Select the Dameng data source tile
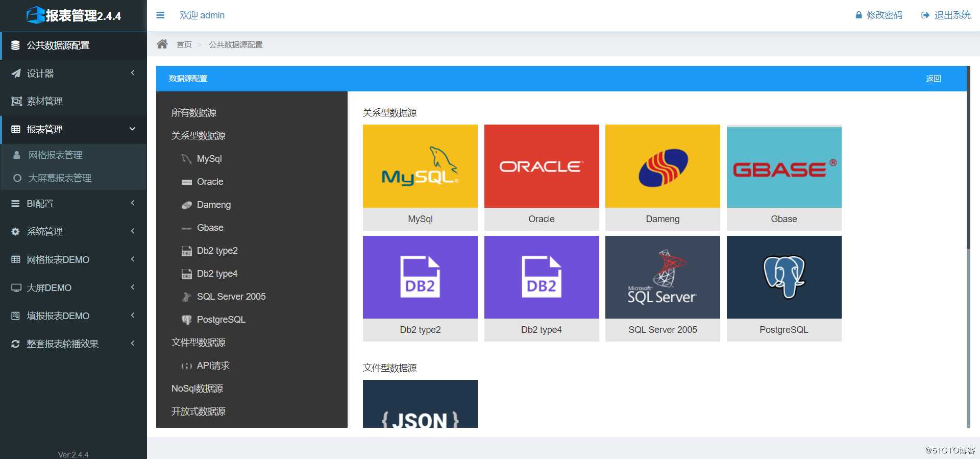This screenshot has height=459, width=980. click(x=663, y=177)
